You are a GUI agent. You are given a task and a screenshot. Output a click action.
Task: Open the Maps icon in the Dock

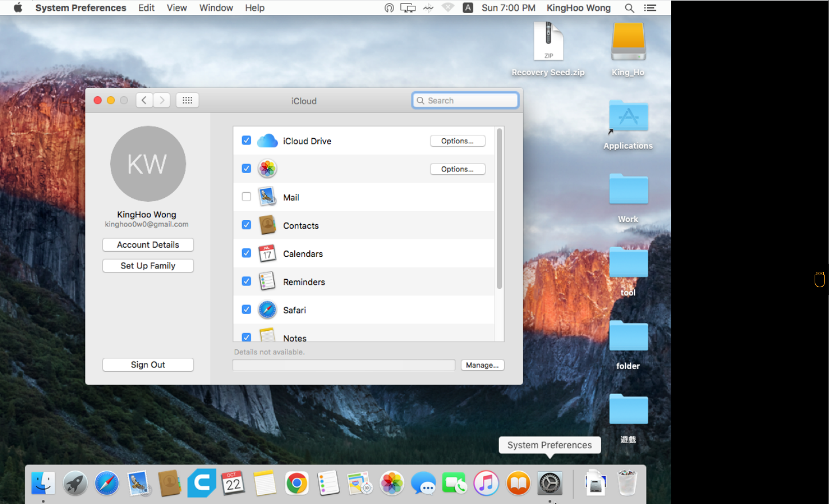click(x=360, y=483)
